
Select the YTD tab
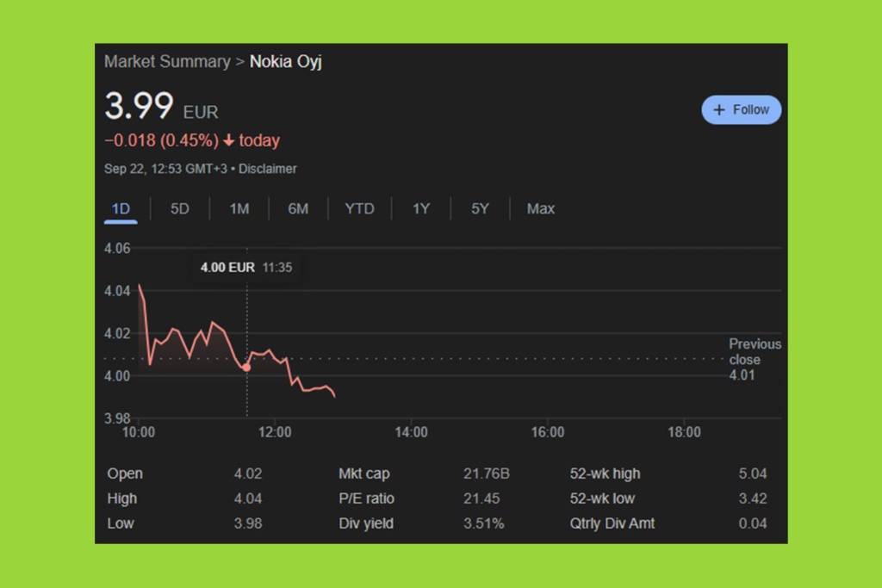point(359,208)
